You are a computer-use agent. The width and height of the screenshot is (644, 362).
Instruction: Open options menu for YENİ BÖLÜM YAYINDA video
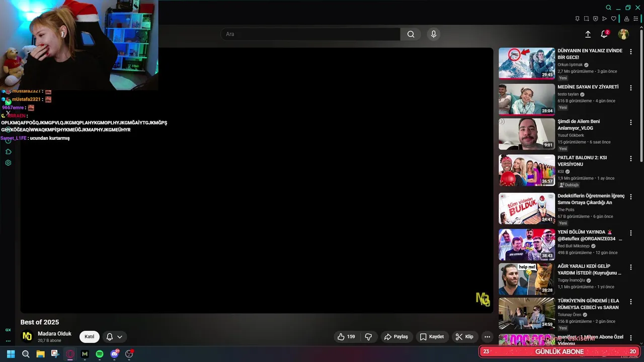point(631,233)
